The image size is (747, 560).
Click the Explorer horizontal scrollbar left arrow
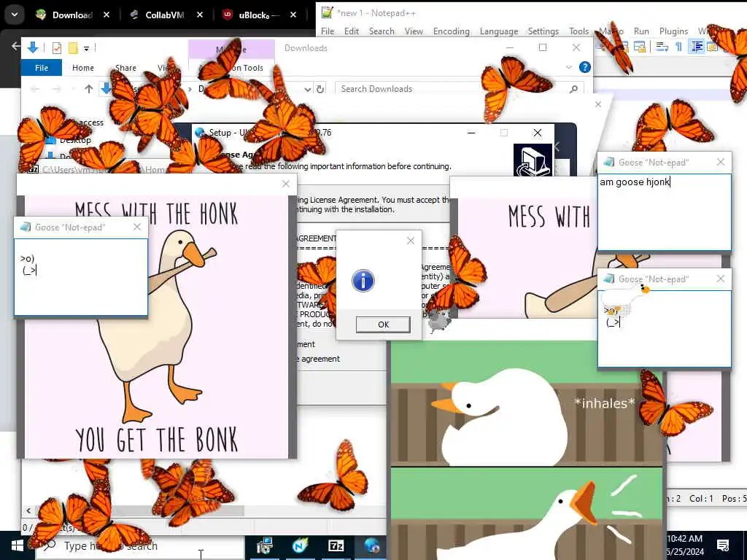point(28,510)
